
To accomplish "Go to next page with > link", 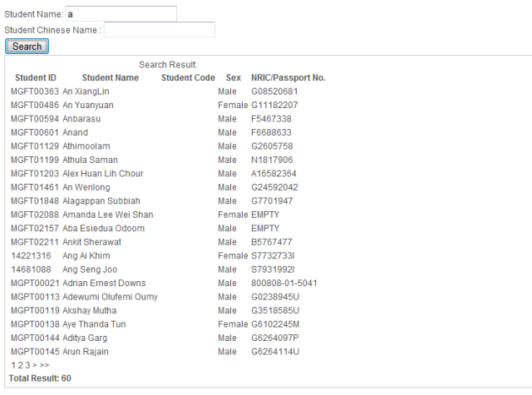I will point(35,365).
